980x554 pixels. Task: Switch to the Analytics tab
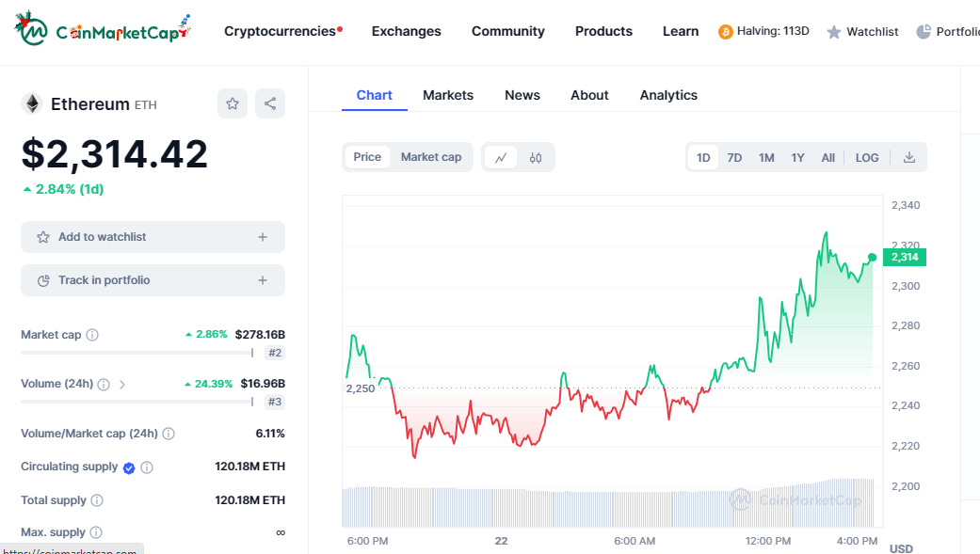pyautogui.click(x=668, y=95)
